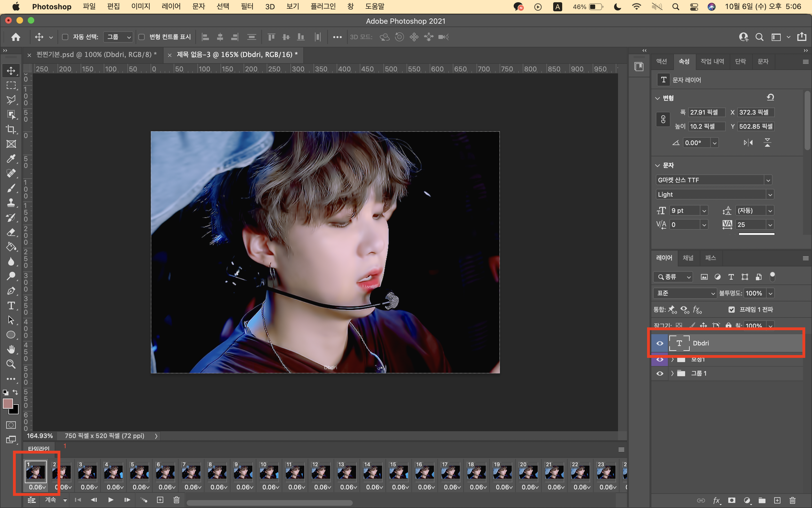Switch to the 채널 tab
812x508 pixels.
tap(688, 258)
